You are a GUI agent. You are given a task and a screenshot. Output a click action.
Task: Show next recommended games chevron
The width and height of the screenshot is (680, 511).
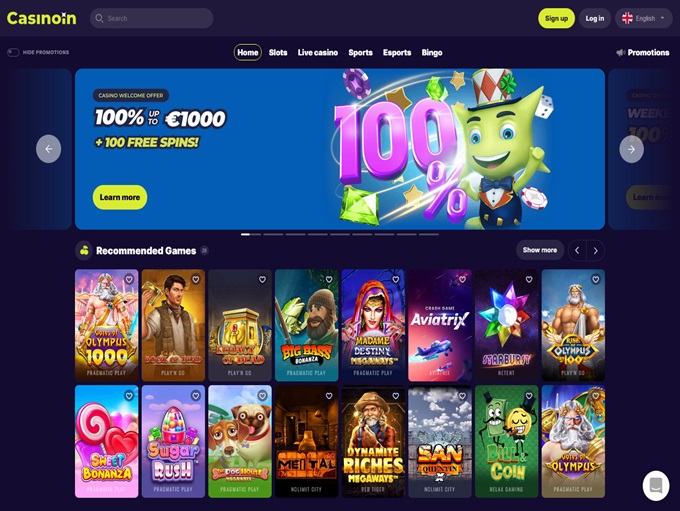click(595, 250)
